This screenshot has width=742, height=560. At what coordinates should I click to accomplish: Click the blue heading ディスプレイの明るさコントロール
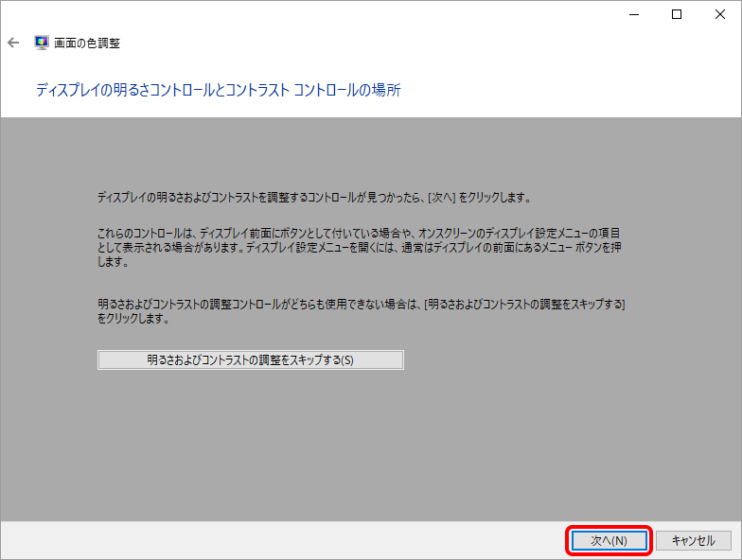tap(218, 90)
